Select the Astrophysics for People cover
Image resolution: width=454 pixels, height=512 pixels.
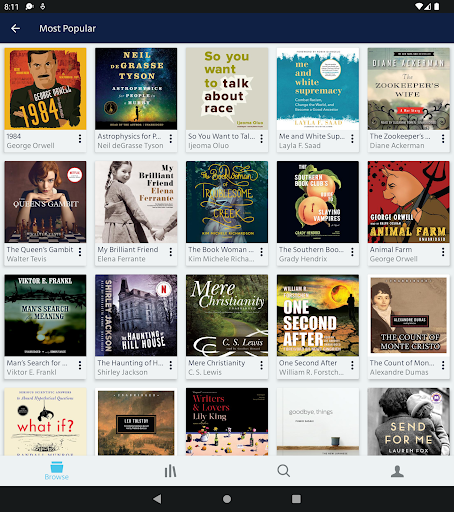pyautogui.click(x=136, y=89)
